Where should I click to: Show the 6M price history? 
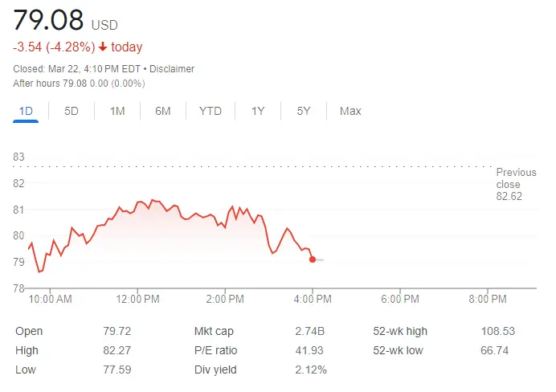pyautogui.click(x=163, y=112)
